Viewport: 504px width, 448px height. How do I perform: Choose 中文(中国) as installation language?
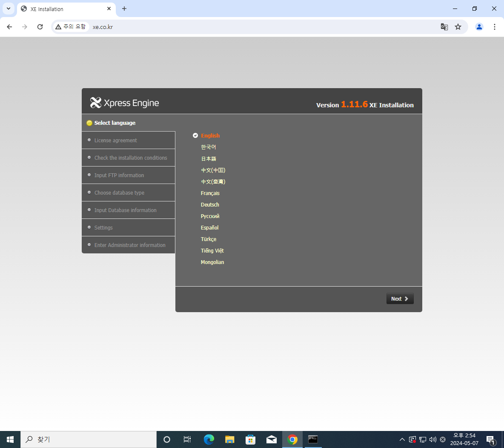[213, 170]
